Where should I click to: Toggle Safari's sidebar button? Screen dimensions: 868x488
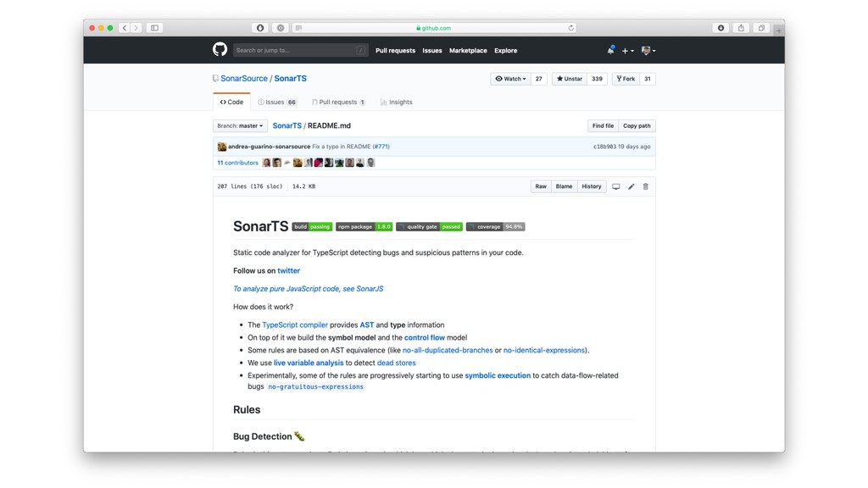(154, 28)
